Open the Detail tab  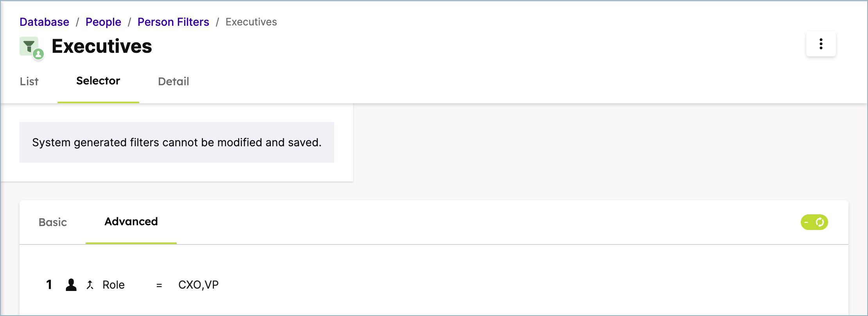(174, 81)
